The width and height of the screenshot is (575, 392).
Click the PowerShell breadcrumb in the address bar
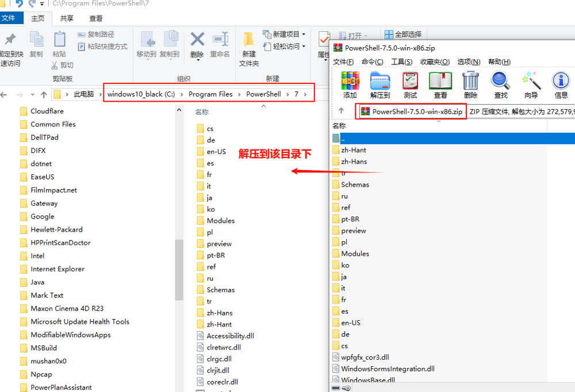pyautogui.click(x=263, y=94)
